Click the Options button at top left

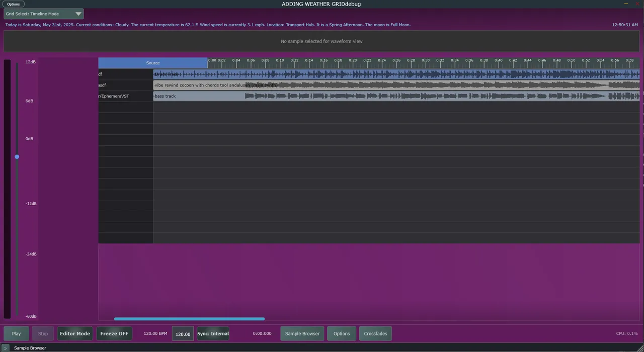pos(13,4)
